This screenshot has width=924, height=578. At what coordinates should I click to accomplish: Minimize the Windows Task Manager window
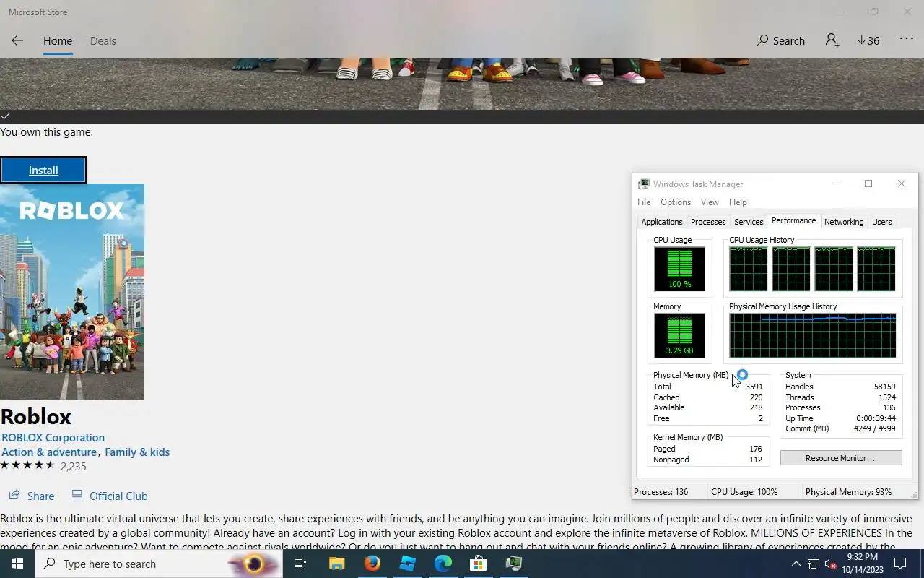coord(835,184)
